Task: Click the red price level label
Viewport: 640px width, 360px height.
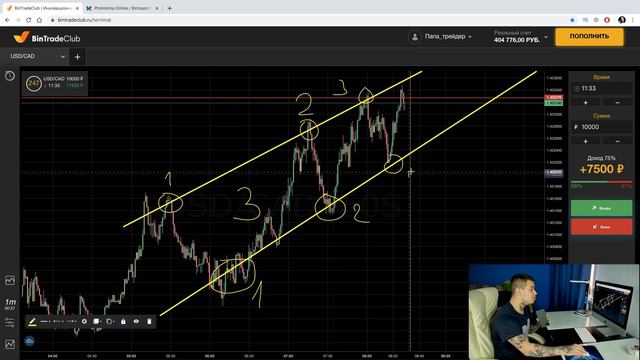Action: tap(554, 98)
